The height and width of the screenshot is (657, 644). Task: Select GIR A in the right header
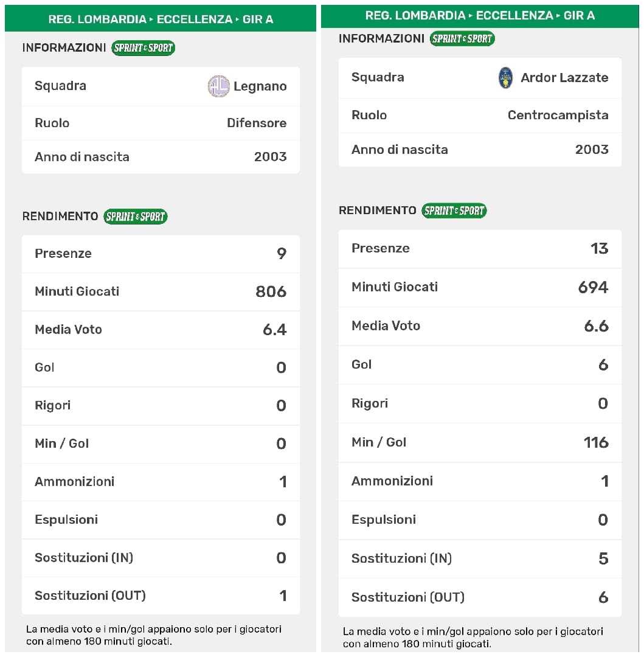(x=579, y=16)
